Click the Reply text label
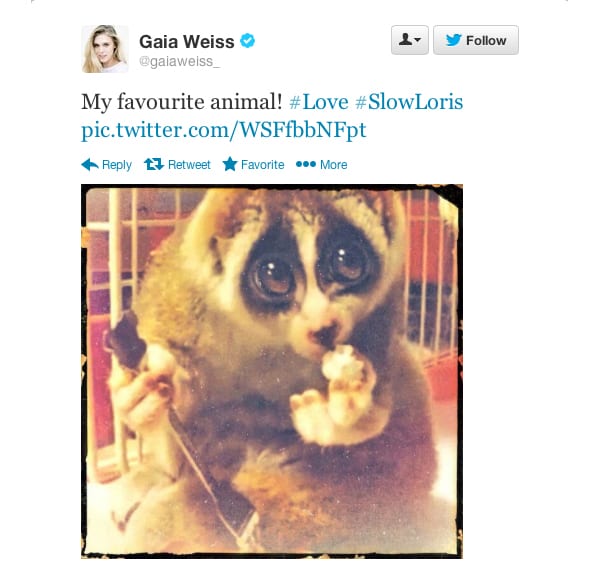600x573 pixels. pos(117,165)
